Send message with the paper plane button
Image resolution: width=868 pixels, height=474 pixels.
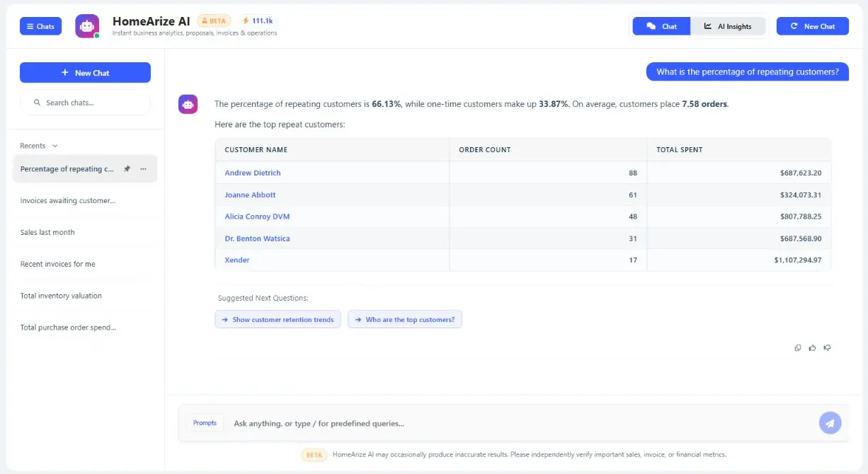[830, 423]
